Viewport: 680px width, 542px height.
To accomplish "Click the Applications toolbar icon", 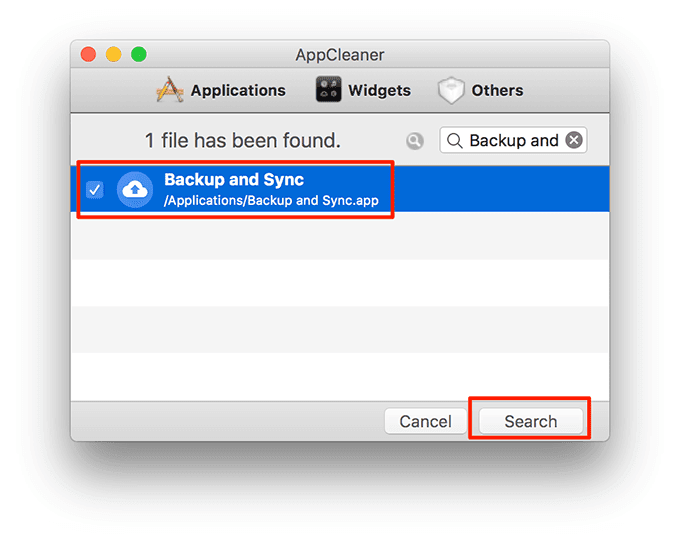I will click(169, 90).
